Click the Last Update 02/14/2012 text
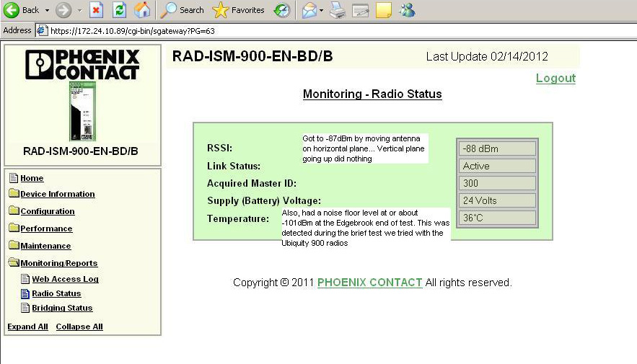 click(487, 56)
